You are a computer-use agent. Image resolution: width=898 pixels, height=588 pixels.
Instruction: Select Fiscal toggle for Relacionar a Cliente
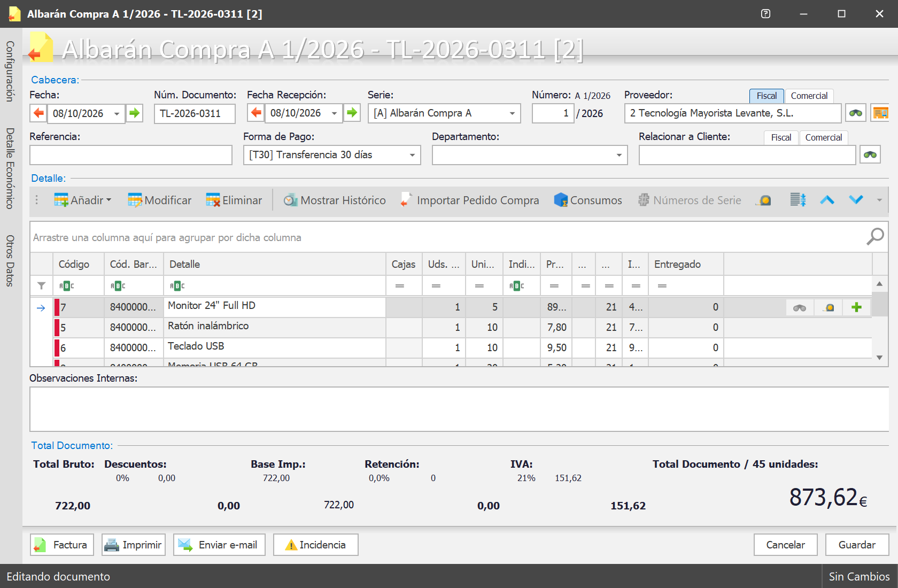point(781,137)
